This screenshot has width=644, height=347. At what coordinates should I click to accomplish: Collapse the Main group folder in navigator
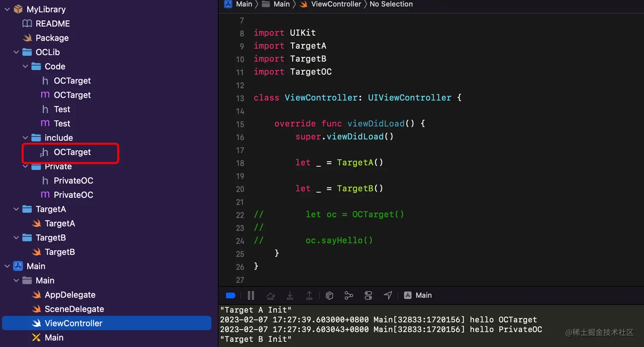[16, 281]
